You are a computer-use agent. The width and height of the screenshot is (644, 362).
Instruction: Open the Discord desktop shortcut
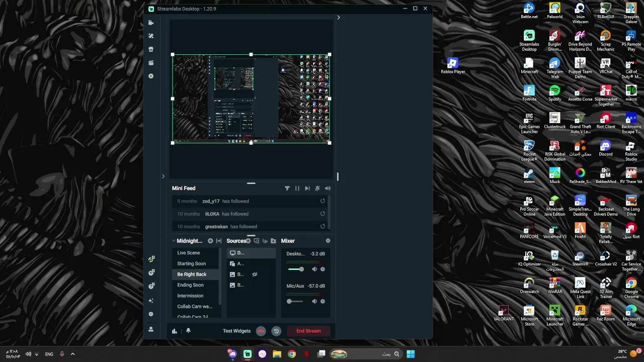click(x=606, y=148)
